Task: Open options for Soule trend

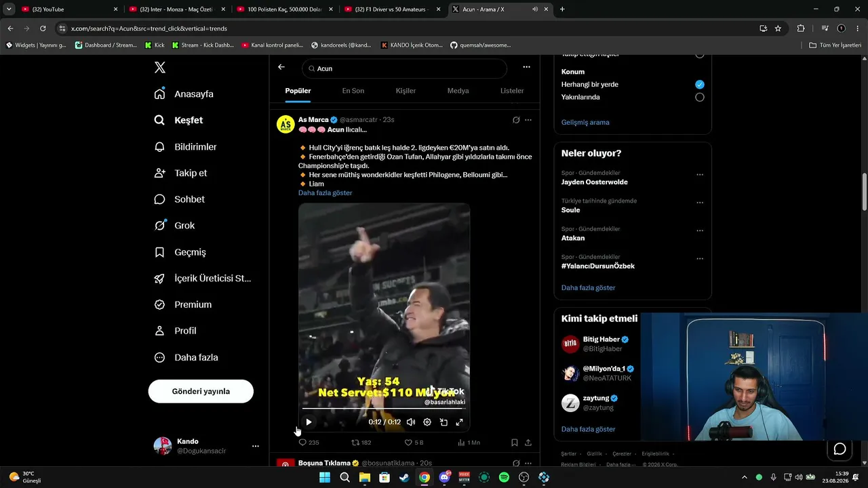Action: pyautogui.click(x=700, y=203)
